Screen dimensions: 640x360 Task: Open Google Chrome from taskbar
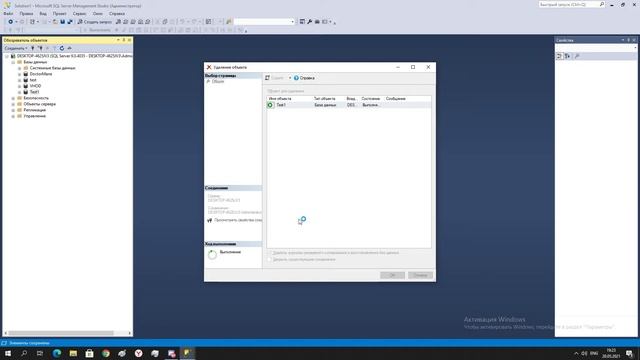(x=106, y=353)
